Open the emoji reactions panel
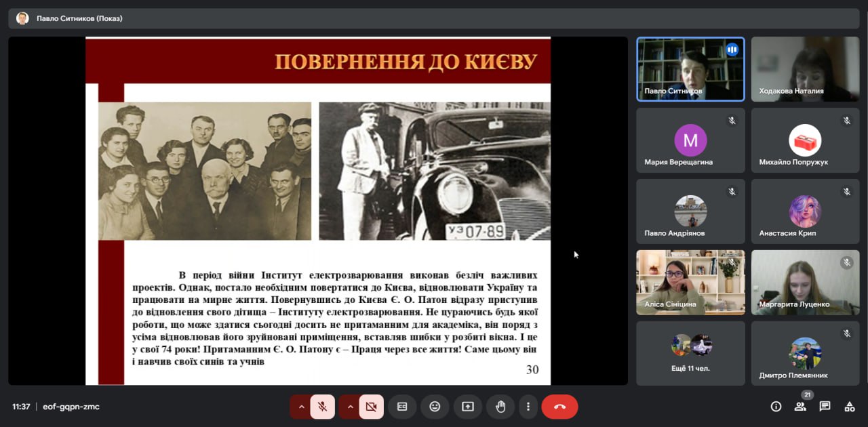The image size is (868, 427). pyautogui.click(x=435, y=407)
